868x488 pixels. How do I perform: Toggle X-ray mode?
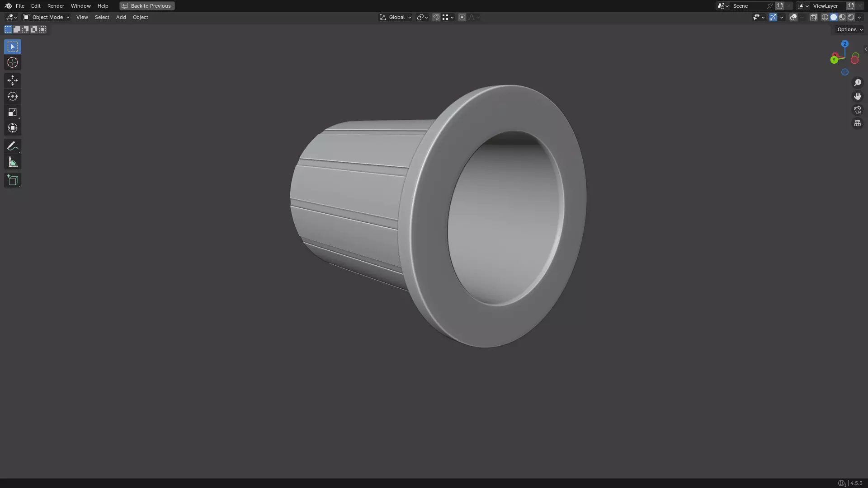coord(814,17)
